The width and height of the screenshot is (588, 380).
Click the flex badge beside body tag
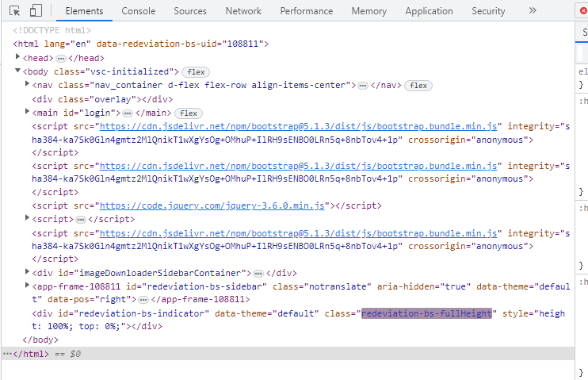coord(196,72)
